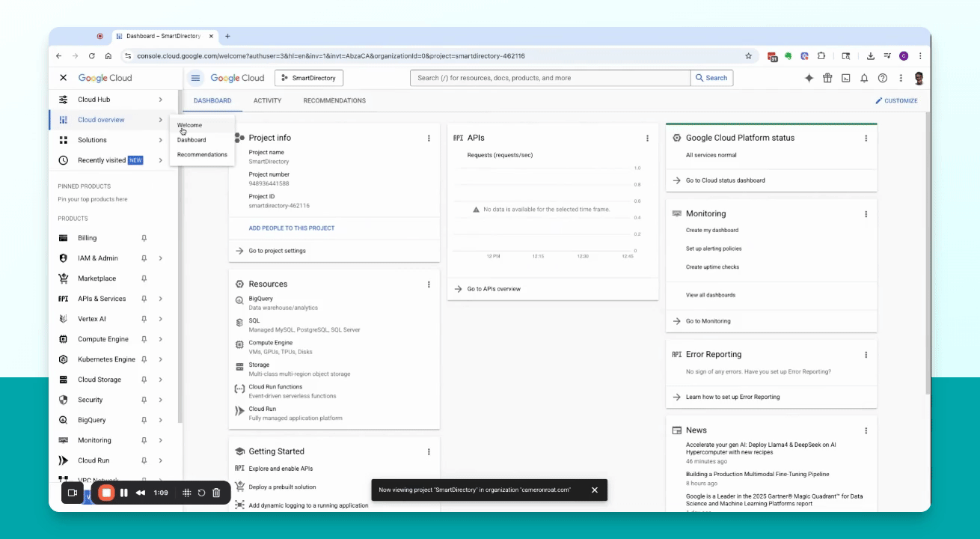Delete the recording with the trash icon

click(216, 493)
